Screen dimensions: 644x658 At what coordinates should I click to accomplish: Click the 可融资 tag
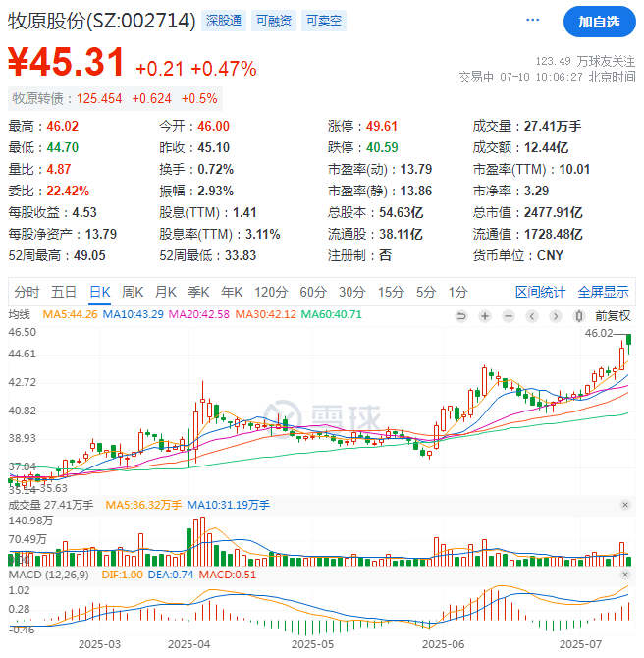[274, 21]
